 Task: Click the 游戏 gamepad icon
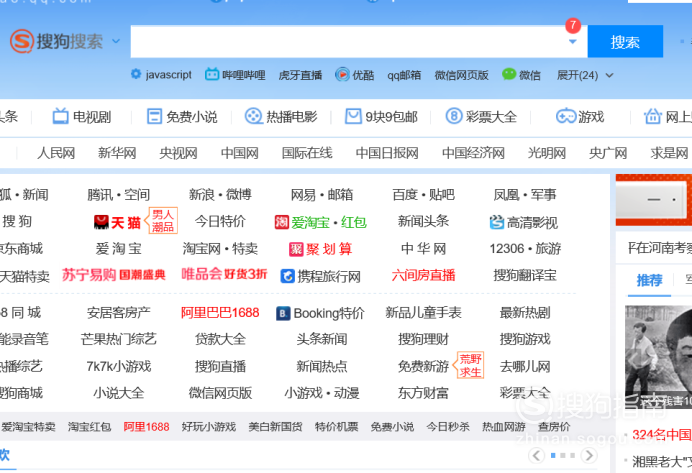(565, 116)
